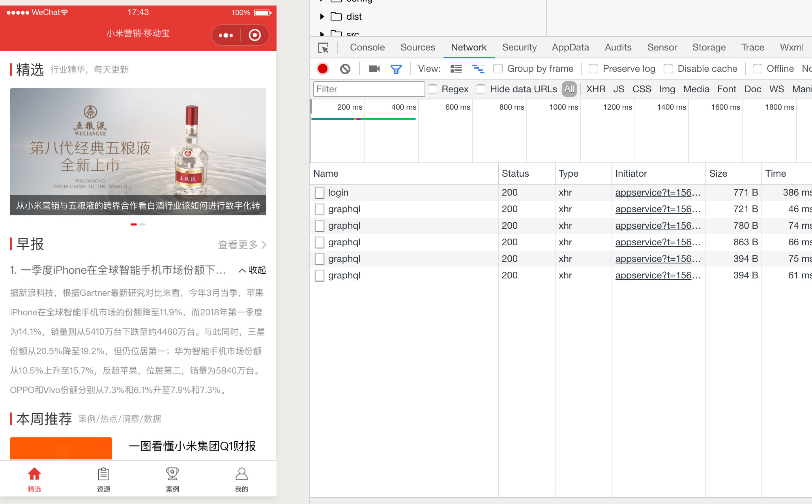Viewport: 812px width, 504px height.
Task: Open the Trace tab
Action: click(753, 47)
